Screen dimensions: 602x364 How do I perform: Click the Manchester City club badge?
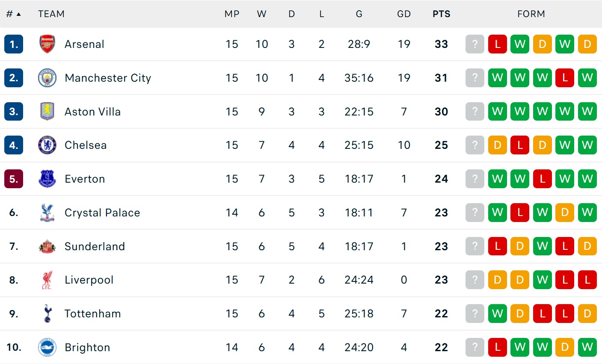(47, 78)
